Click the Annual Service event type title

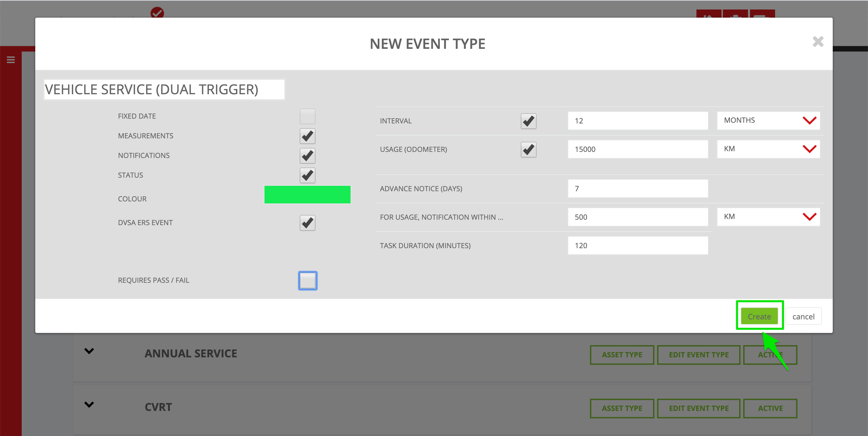(x=191, y=353)
